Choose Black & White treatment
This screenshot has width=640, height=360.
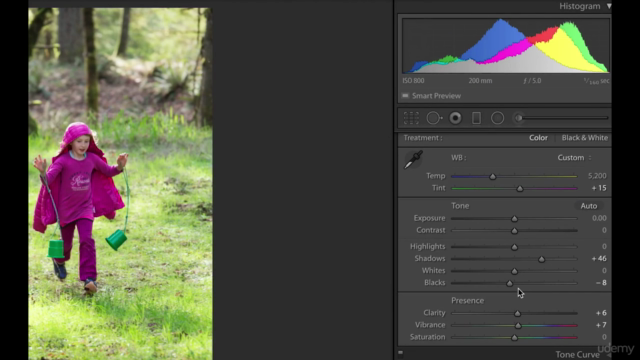click(584, 138)
